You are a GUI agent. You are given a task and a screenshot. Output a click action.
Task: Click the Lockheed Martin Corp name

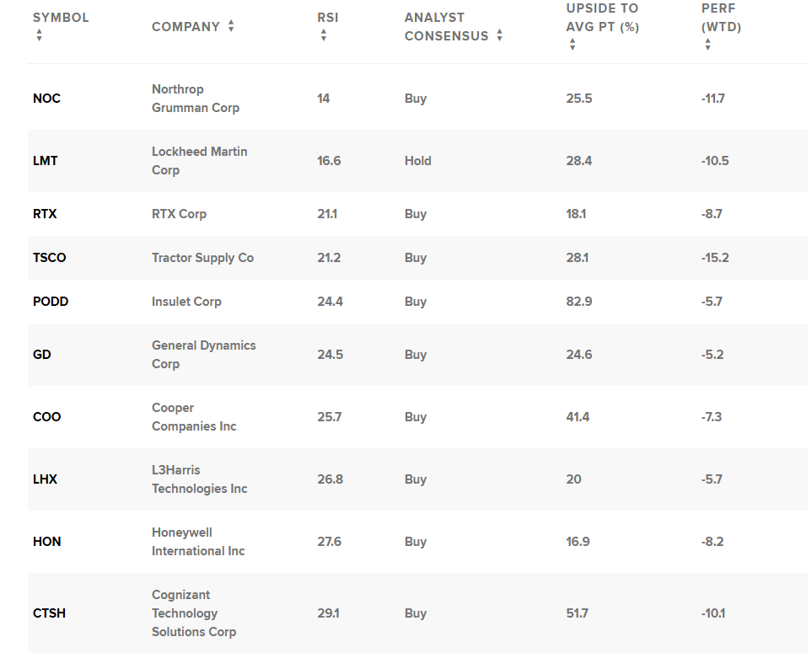click(199, 161)
